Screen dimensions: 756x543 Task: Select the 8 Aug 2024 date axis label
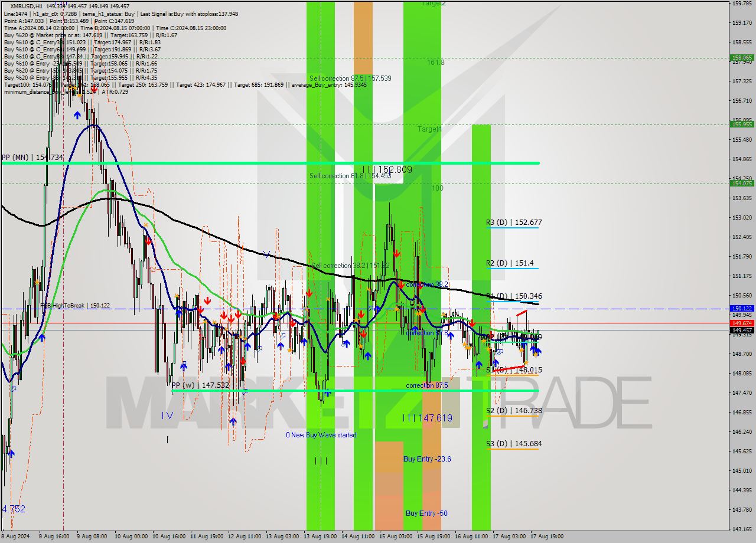pos(14,537)
